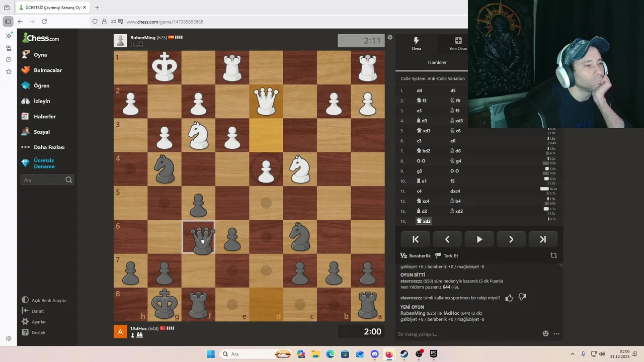Click Windows taskbar Ara search box
Screen dimensions: 644x362
(256, 354)
